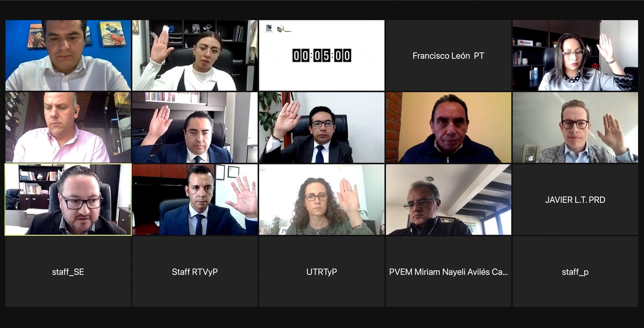
Task: Select man under wooden ceiling beams
Action: point(448,199)
